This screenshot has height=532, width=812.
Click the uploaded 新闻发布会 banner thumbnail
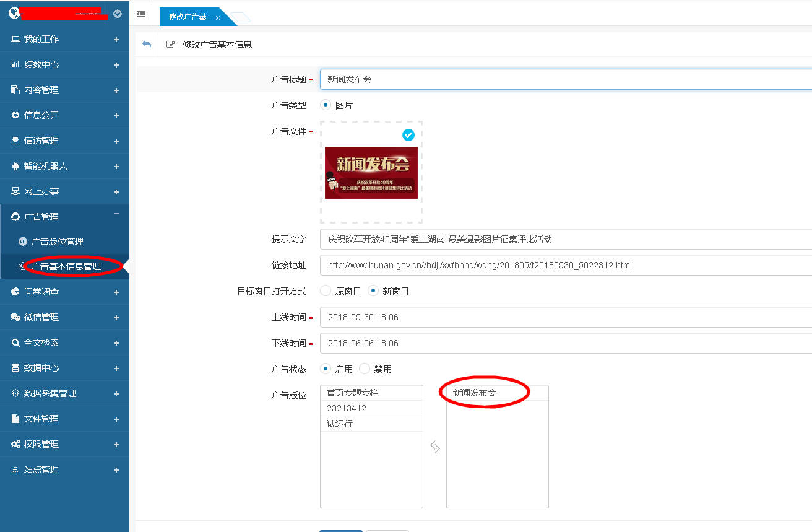(371, 173)
